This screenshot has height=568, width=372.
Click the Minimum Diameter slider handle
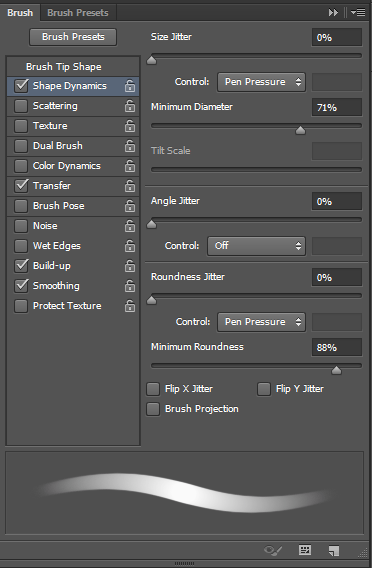point(300,130)
